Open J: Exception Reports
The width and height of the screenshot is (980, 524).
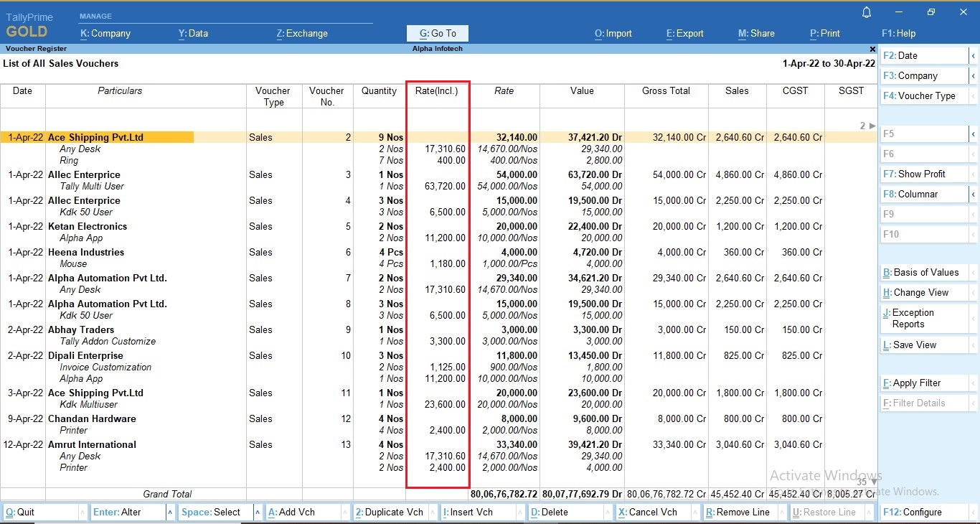919,317
